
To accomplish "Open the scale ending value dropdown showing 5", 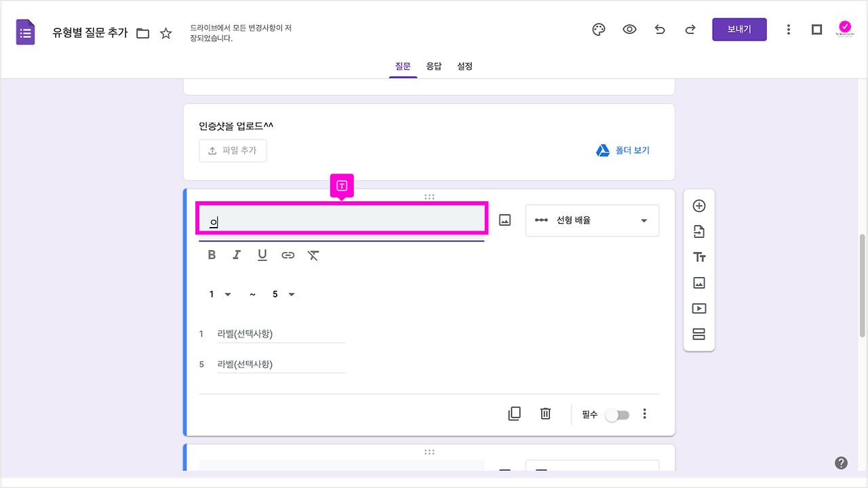I will (x=283, y=294).
